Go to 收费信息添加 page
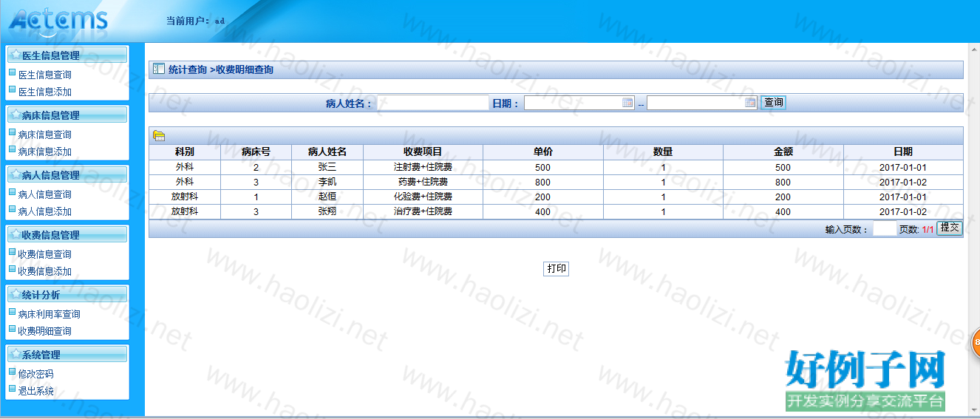 44,271
